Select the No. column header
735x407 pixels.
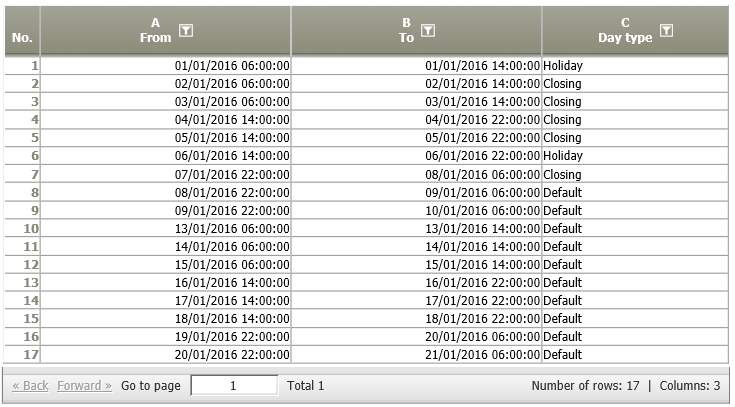22,30
